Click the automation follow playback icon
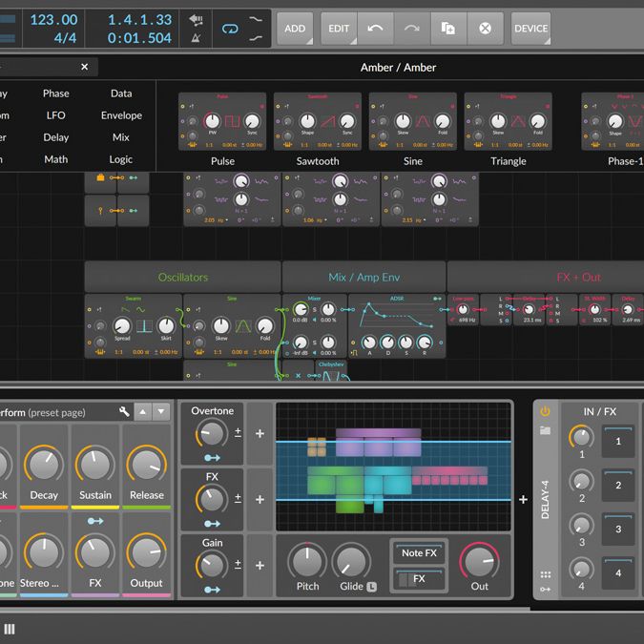The width and height of the screenshot is (644, 644). tap(196, 19)
